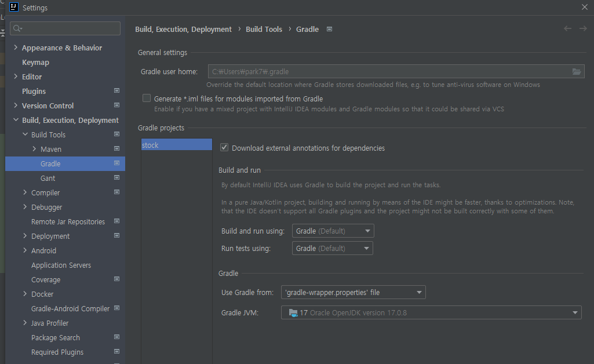This screenshot has height=364, width=594.
Task: Click the project icon beside Build Tools
Action: point(116,134)
